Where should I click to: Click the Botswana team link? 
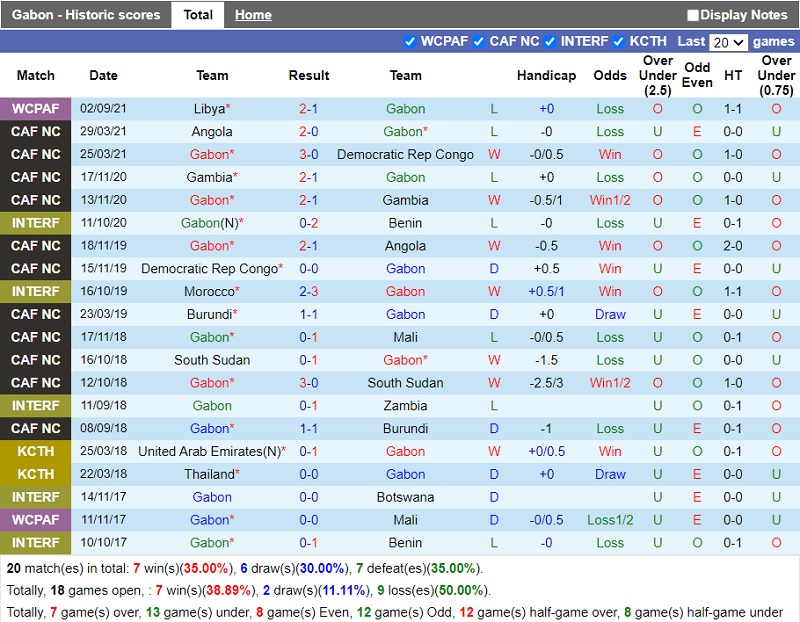[405, 497]
